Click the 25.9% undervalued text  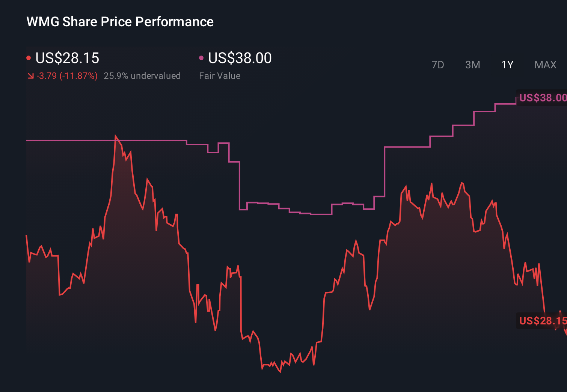point(143,76)
